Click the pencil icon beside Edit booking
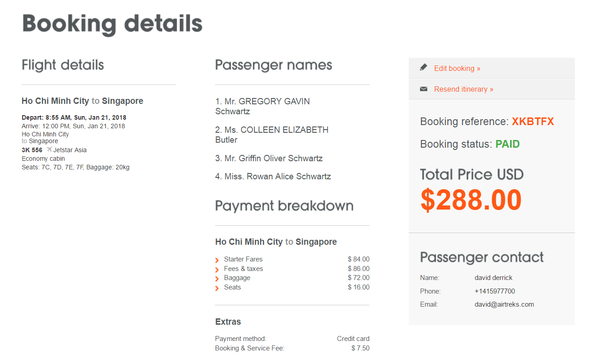 click(423, 68)
